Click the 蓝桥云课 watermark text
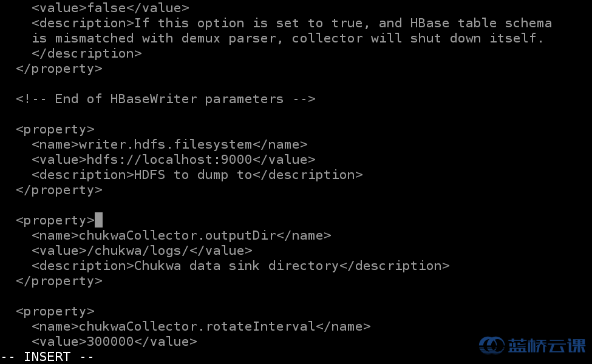Image resolution: width=592 pixels, height=364 pixels. click(x=546, y=346)
